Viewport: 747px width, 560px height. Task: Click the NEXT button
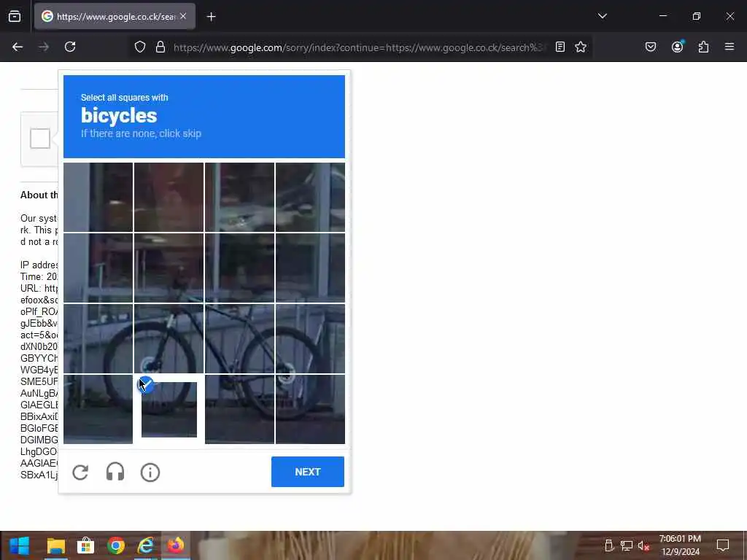click(308, 472)
